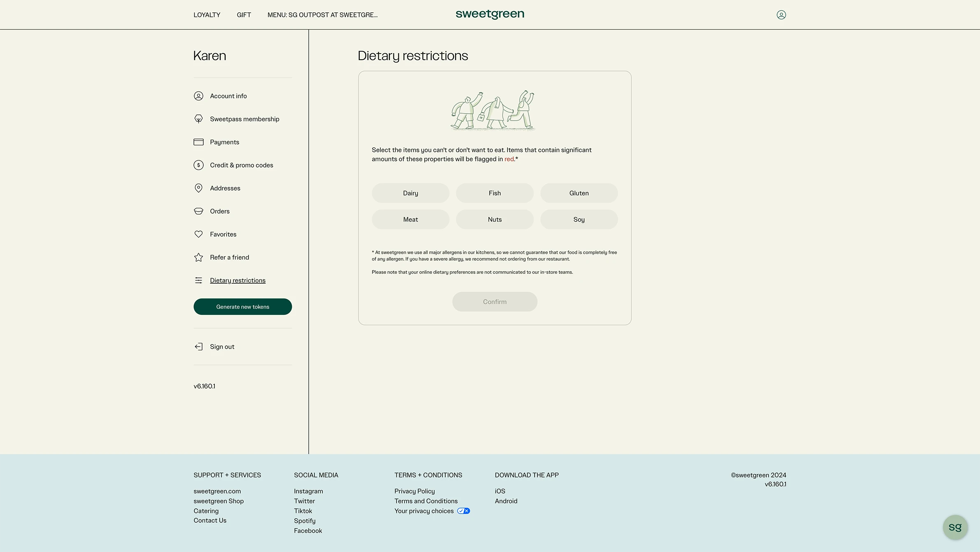Open Credit & promo codes section
This screenshot has height=552, width=980.
point(242,165)
